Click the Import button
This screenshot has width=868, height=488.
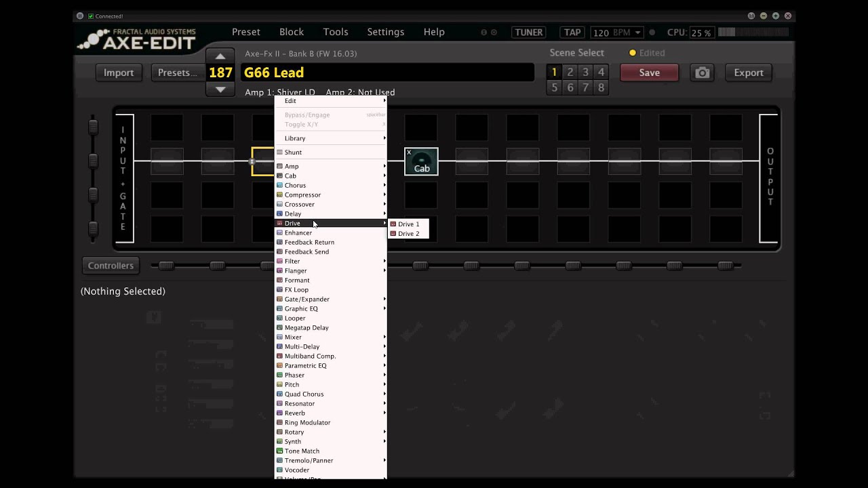[119, 73]
